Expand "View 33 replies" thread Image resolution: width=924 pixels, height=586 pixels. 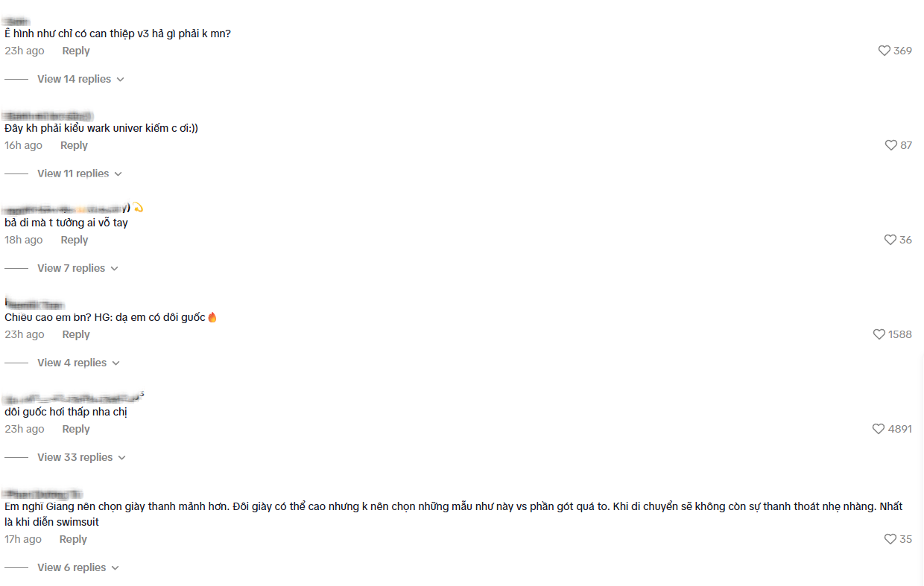tap(81, 457)
